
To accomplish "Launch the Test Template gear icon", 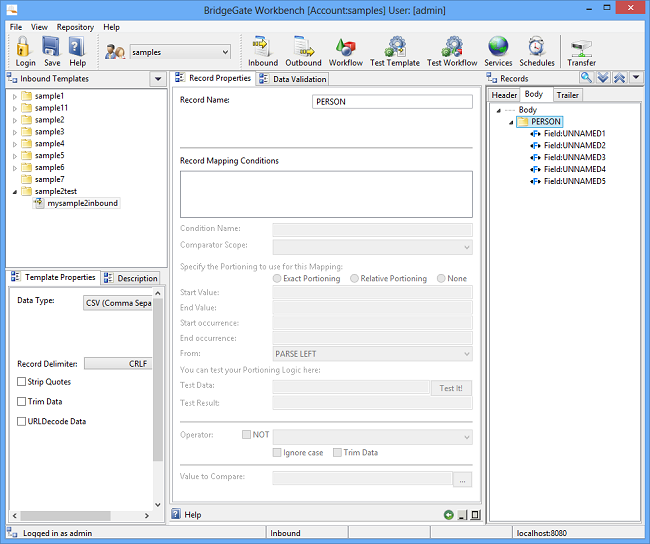I will [395, 46].
